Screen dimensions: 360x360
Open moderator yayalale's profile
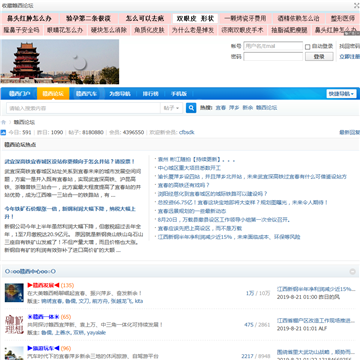click(96, 333)
